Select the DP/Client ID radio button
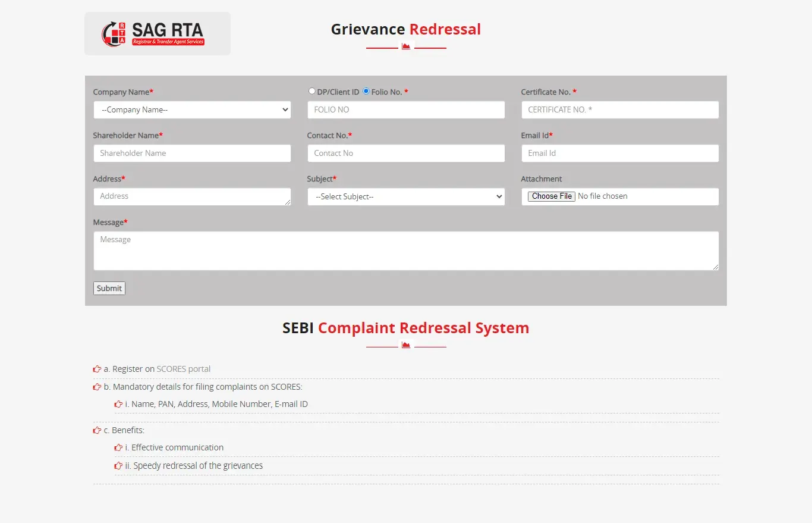The width and height of the screenshot is (812, 523). click(x=312, y=91)
